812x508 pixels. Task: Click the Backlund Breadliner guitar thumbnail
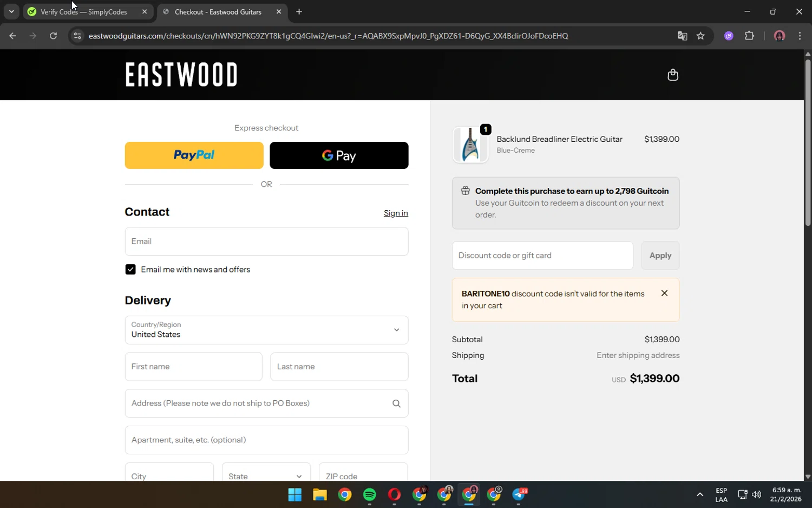[x=470, y=145]
